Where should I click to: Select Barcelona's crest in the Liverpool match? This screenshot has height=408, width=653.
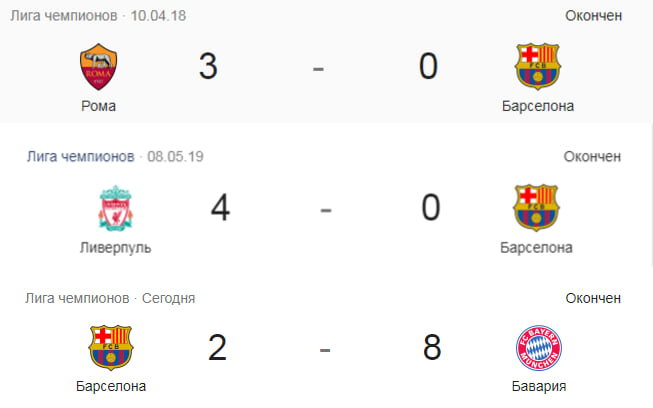536,207
